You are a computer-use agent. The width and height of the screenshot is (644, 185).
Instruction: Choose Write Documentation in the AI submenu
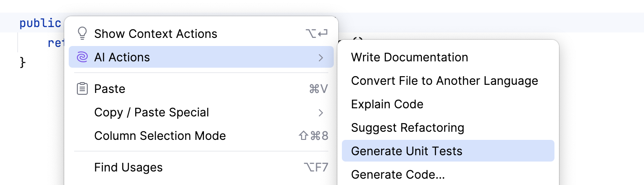tap(409, 57)
